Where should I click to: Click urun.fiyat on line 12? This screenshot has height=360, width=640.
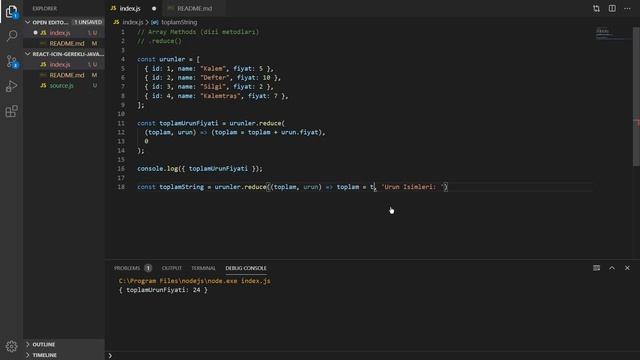[x=300, y=132]
